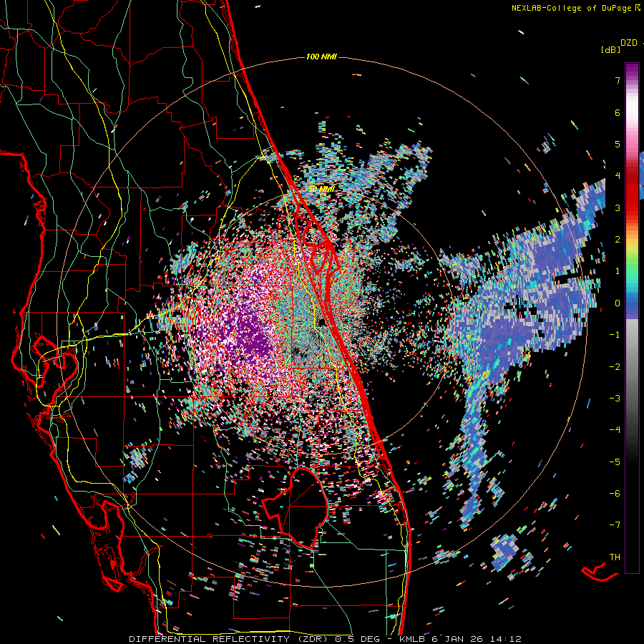The height and width of the screenshot is (644, 644).
Task: Click the 14:12 timestamp in the caption
Action: 507,639
